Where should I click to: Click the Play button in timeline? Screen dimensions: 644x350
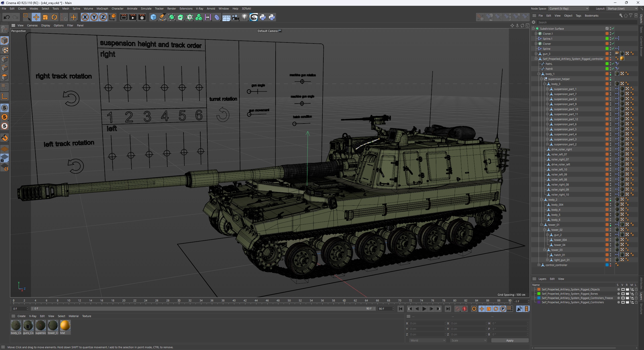(425, 309)
